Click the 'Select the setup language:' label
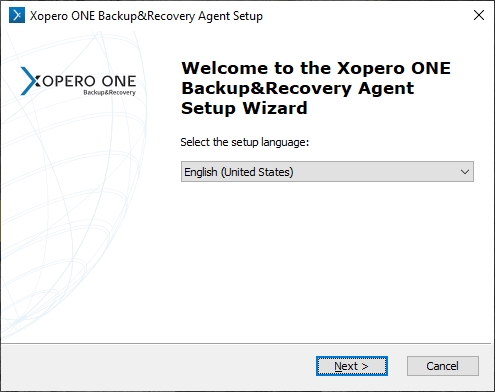 click(245, 142)
